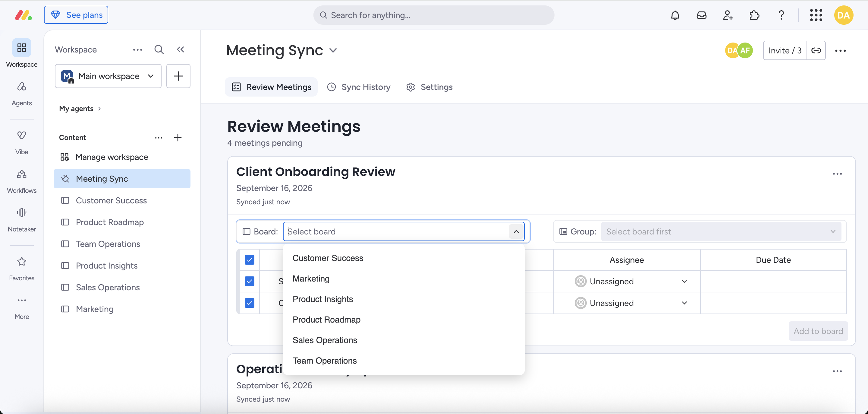Open Vibe in the left rail
Viewport: 868px width, 414px height.
click(x=22, y=143)
